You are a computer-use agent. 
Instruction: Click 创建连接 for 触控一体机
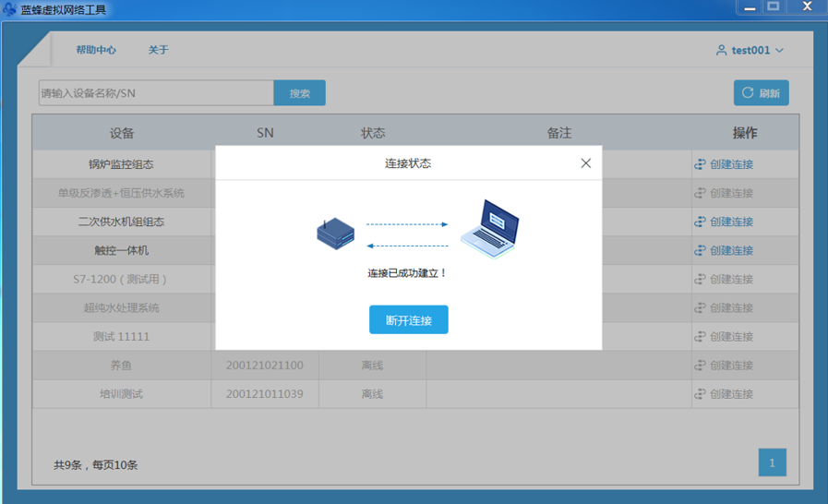click(724, 250)
